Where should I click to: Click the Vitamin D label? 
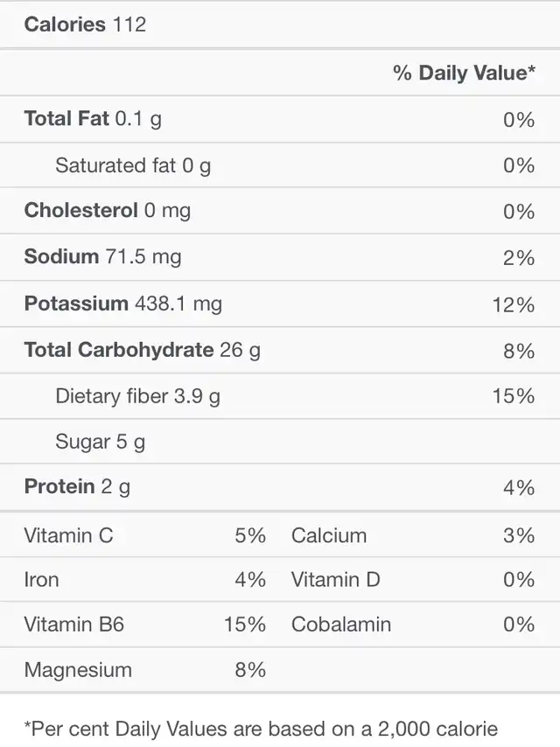[x=336, y=579]
